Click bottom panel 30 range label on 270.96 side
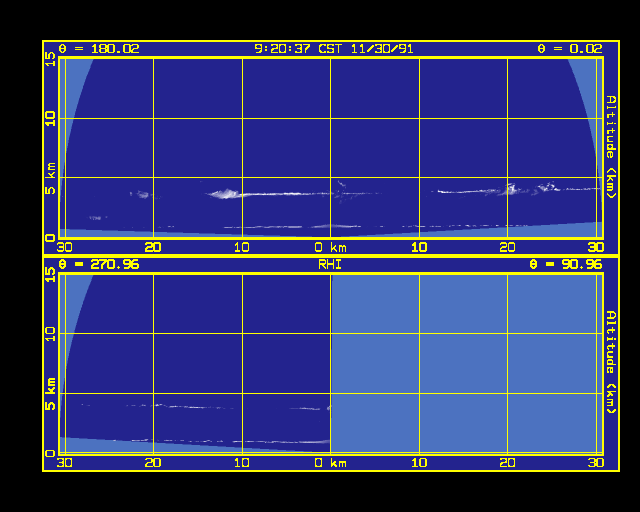The width and height of the screenshot is (640, 512). (x=64, y=463)
